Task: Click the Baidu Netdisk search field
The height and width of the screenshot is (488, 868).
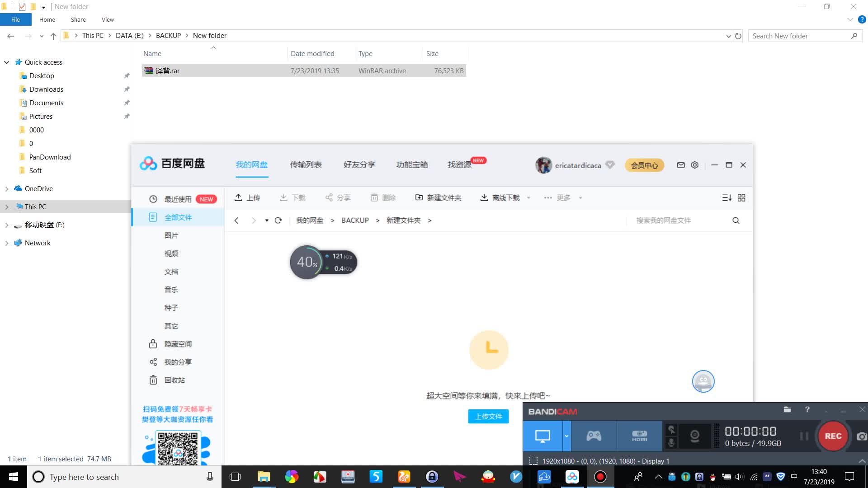Action: (678, 220)
